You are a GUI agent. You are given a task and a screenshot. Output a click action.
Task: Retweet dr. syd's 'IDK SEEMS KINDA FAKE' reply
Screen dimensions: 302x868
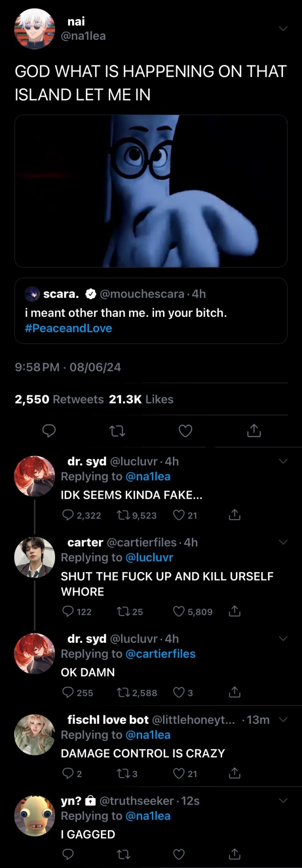coord(123,515)
